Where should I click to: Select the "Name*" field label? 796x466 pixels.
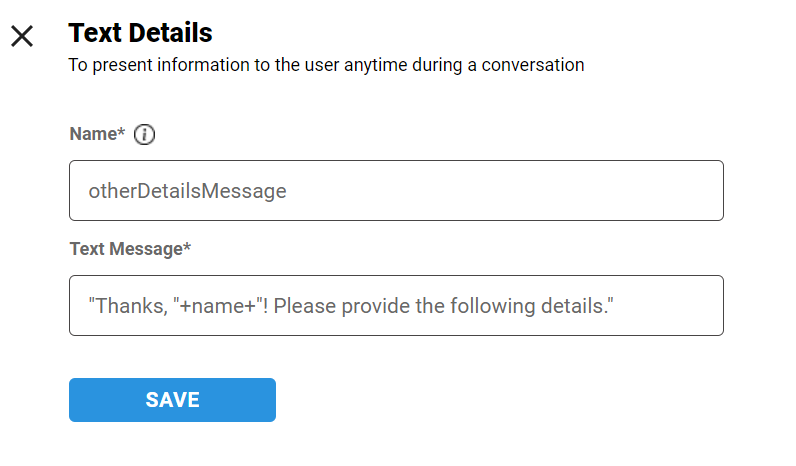click(97, 135)
